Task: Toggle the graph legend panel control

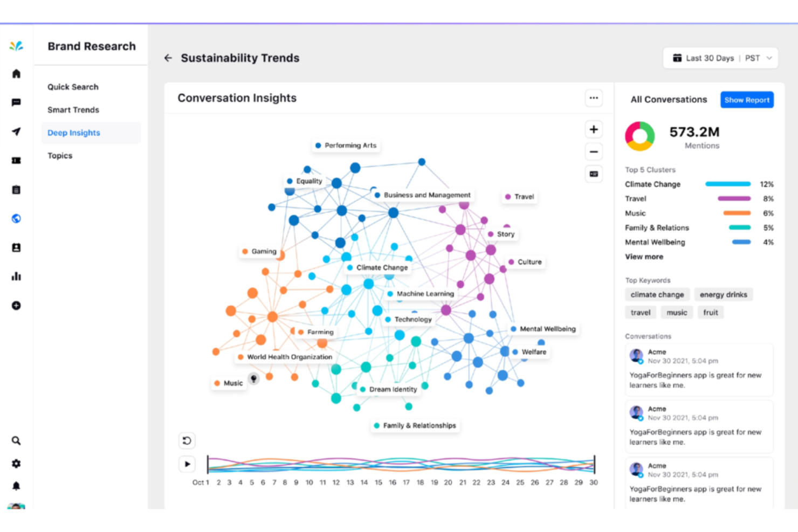Action: pos(593,174)
